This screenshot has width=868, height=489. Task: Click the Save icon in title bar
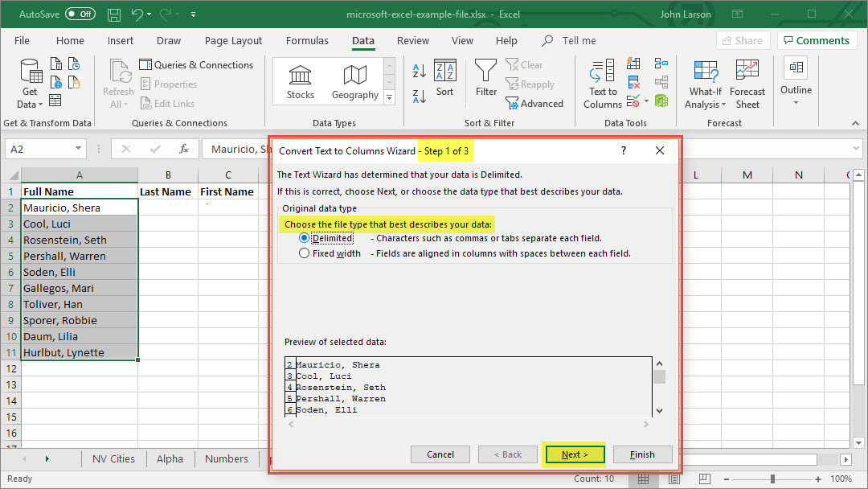113,14
